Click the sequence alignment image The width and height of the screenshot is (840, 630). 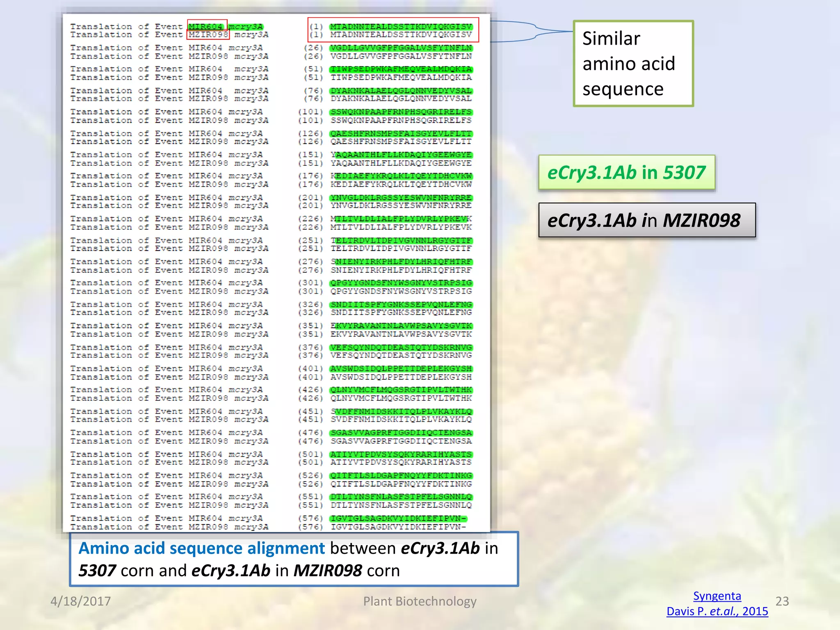276,273
